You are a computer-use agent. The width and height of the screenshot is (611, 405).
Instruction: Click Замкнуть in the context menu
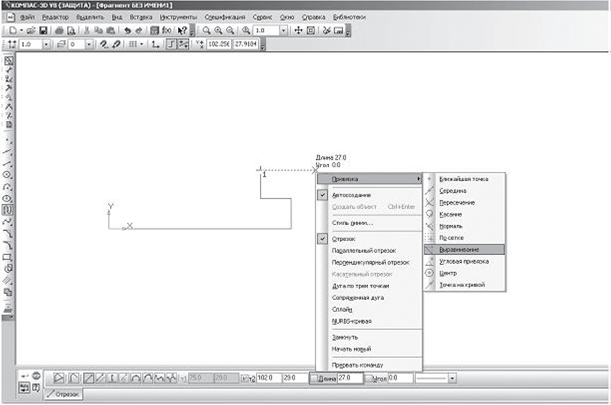tap(345, 337)
